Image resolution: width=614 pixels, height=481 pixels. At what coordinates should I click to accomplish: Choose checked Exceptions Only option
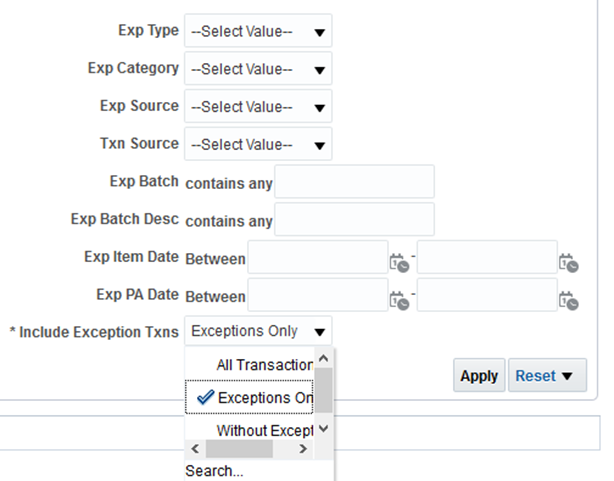point(264,398)
